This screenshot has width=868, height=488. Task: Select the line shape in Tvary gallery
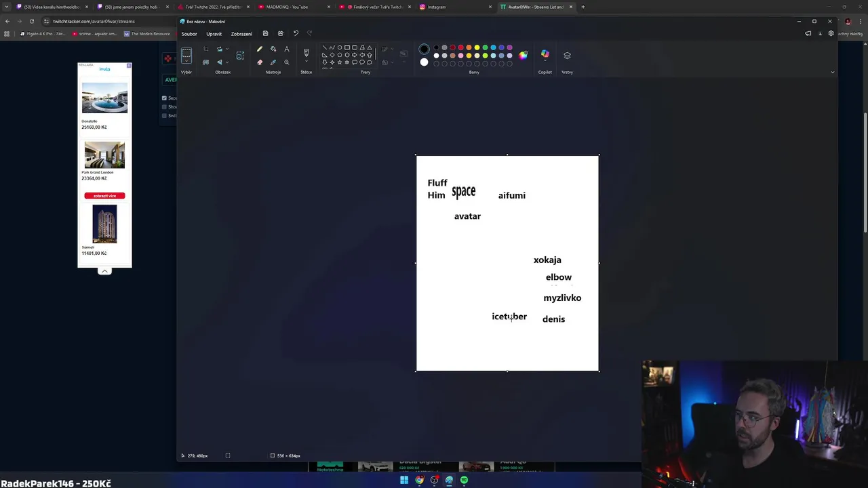click(x=324, y=48)
